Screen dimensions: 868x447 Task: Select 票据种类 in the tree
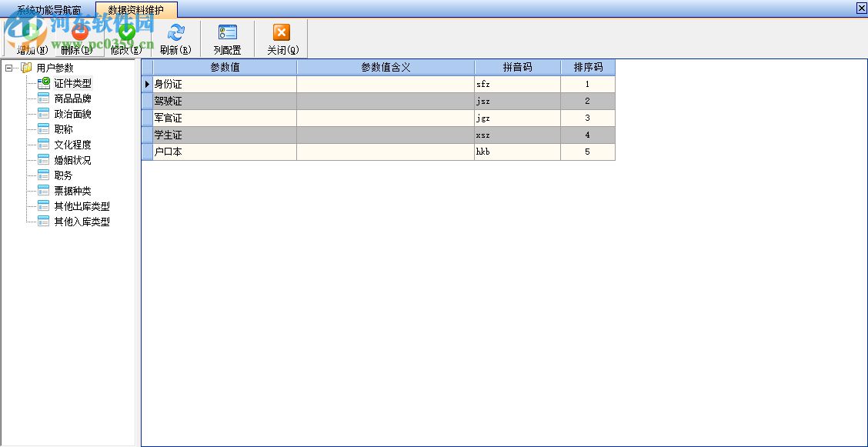(x=72, y=191)
